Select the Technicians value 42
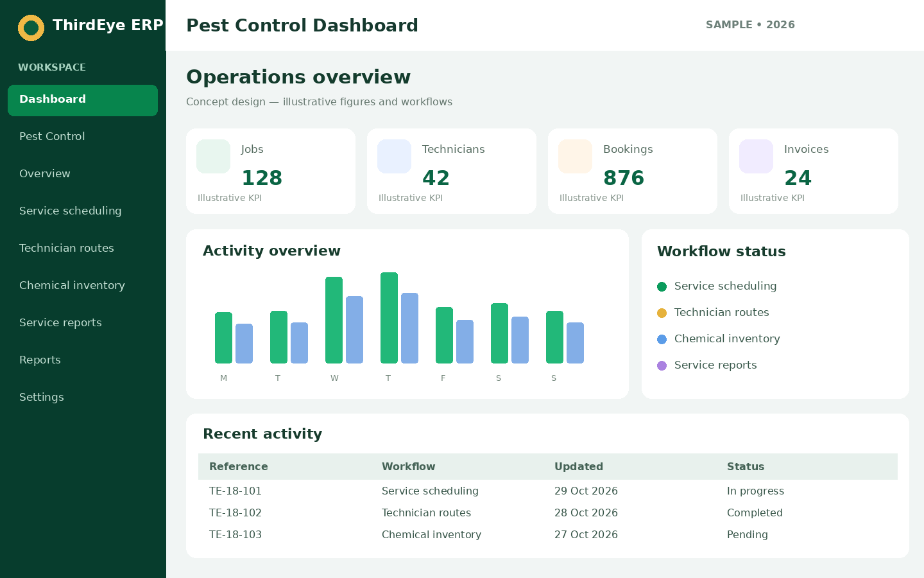Screen dimensions: 924x578 coord(436,178)
